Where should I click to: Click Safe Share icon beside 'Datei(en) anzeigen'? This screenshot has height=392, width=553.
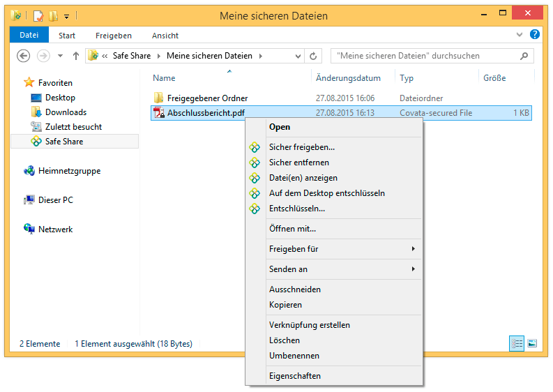coord(255,178)
